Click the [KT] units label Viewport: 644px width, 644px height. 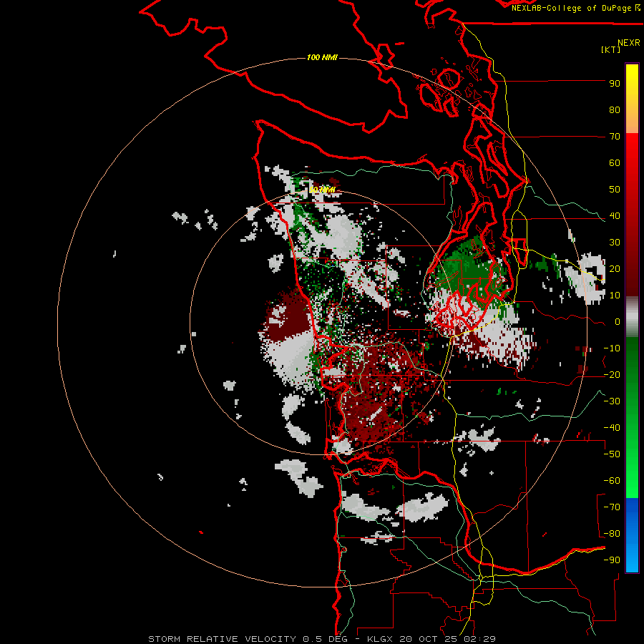click(x=610, y=49)
